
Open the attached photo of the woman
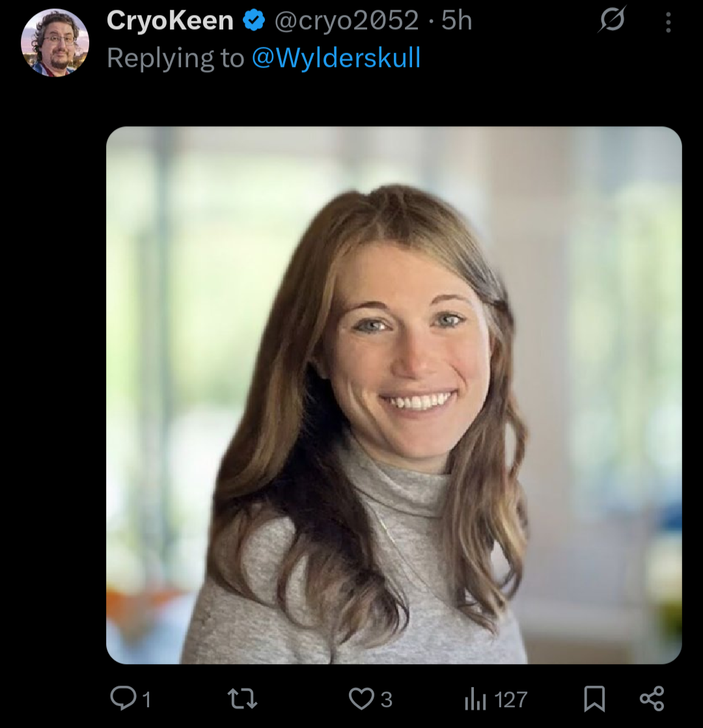coord(394,395)
